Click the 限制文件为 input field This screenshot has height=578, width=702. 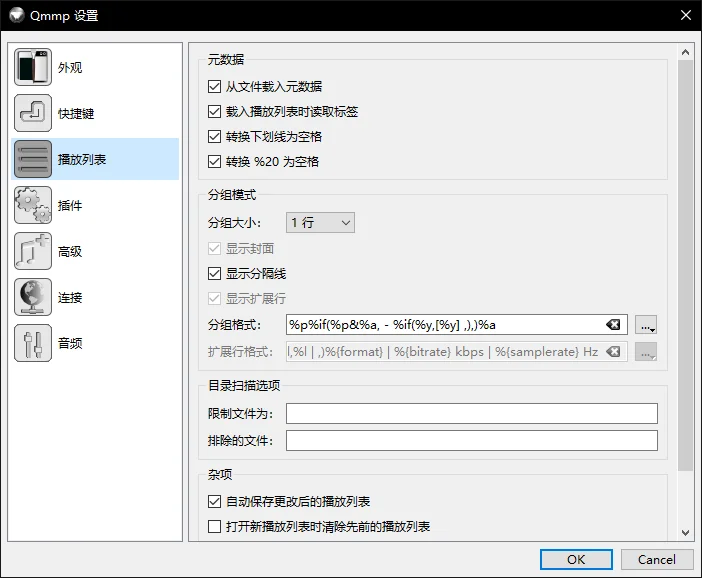click(x=472, y=413)
